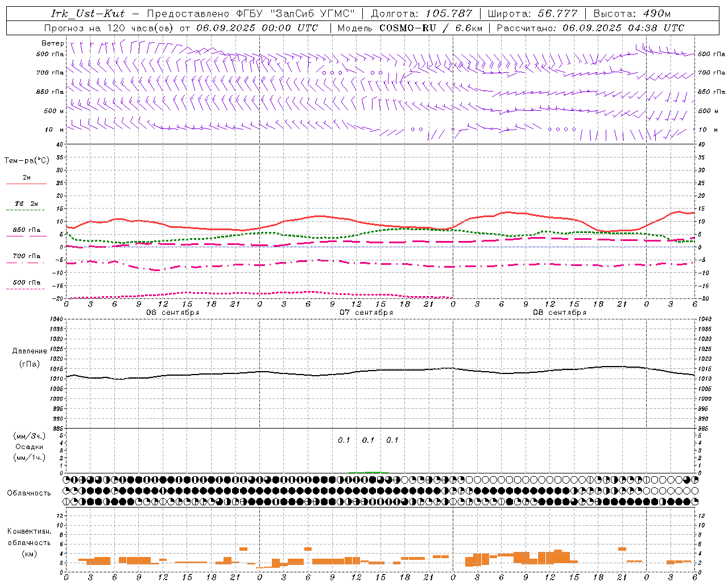Click the Модель COSMO-RU / 6.6км text

click(x=410, y=28)
